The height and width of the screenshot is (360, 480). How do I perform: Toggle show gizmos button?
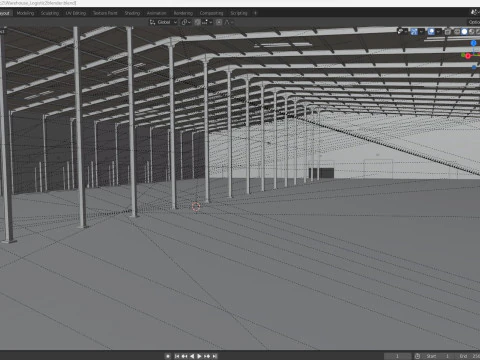pyautogui.click(x=414, y=31)
